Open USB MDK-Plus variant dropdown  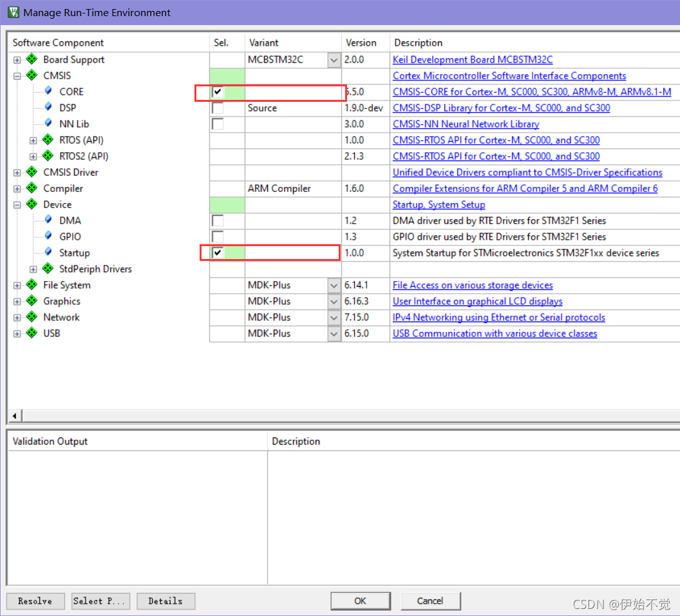(334, 334)
